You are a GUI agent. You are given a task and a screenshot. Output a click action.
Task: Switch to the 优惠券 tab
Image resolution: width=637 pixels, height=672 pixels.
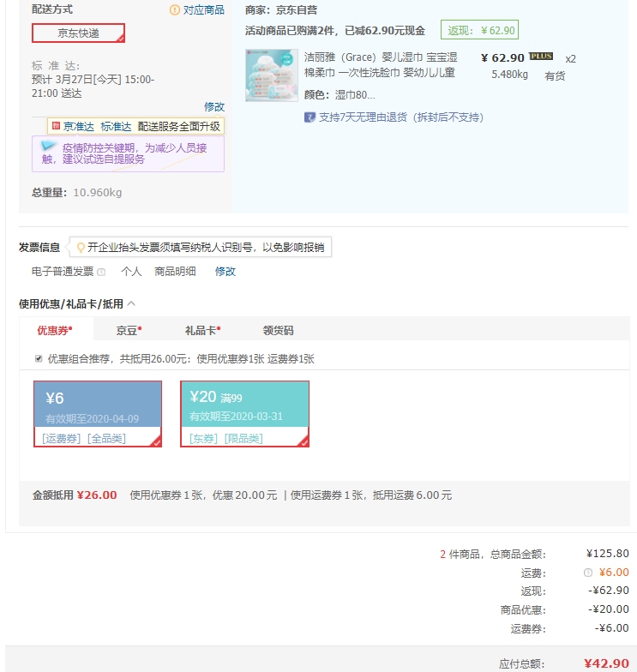coord(55,331)
